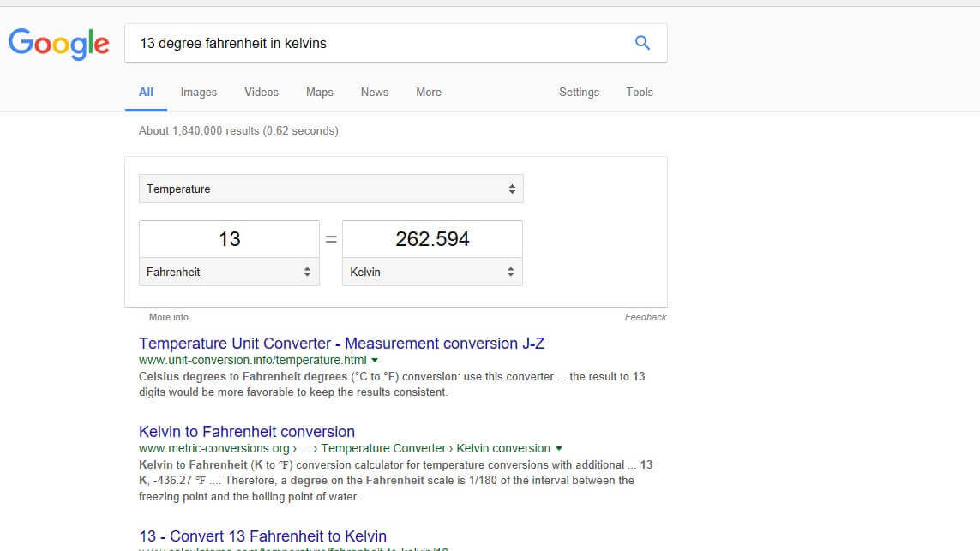Open the Temperature category dropdown
The image size is (980, 551).
(x=331, y=189)
